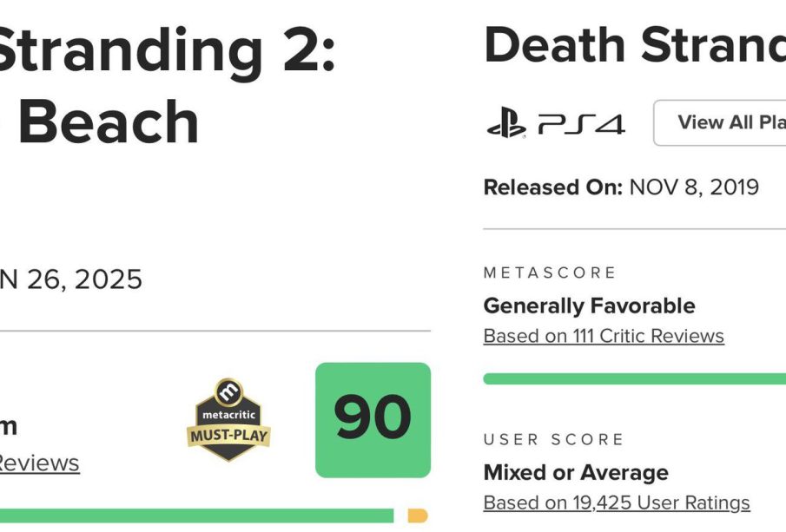Select the green 90 Metascore box

click(x=373, y=420)
